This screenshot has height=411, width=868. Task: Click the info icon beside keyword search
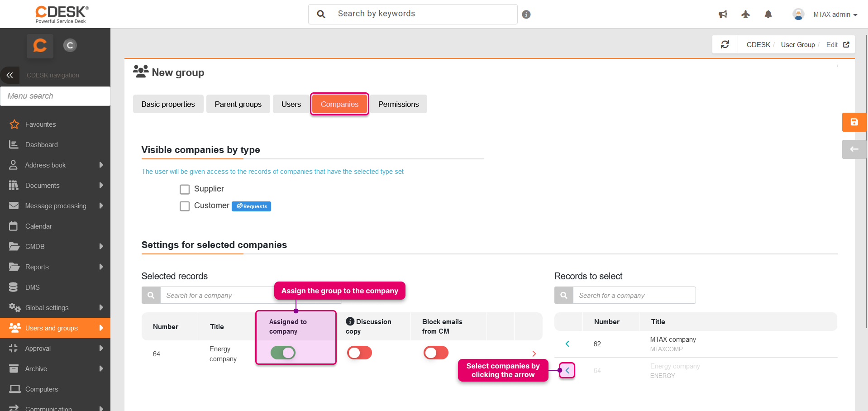tap(526, 14)
